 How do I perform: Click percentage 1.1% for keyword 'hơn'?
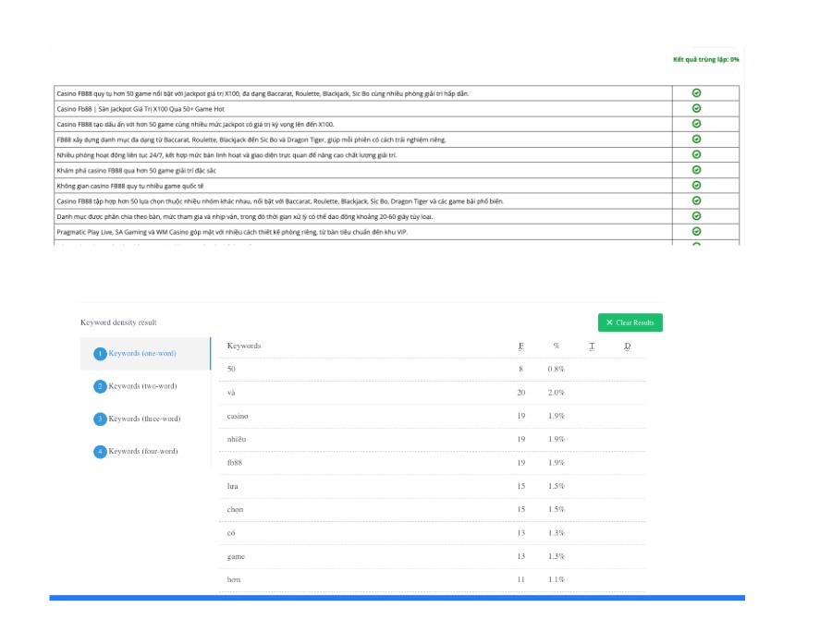click(556, 579)
